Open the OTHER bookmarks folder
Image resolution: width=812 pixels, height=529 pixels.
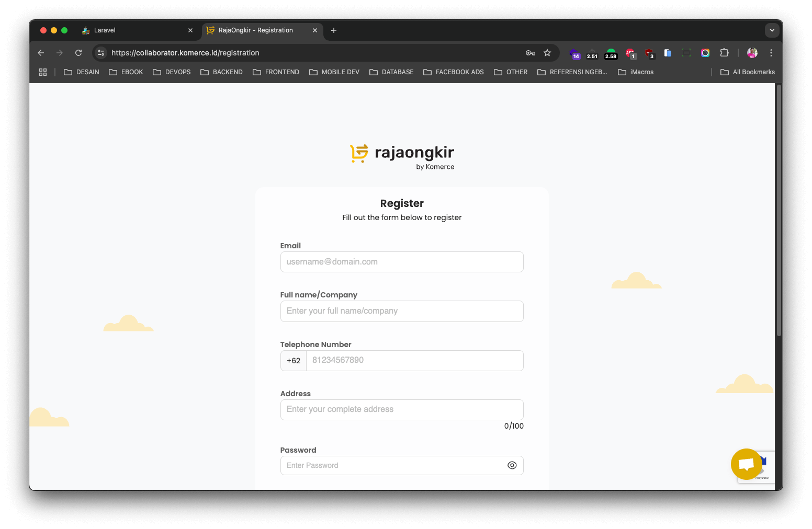[511, 72]
